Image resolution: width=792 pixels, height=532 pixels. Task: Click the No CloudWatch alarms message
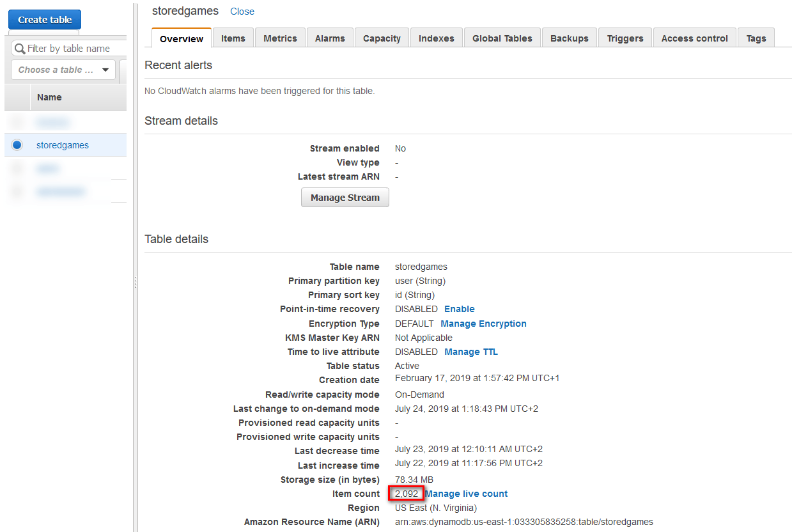pos(260,91)
